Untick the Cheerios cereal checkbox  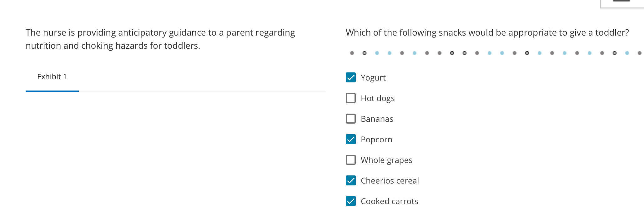[x=351, y=180]
